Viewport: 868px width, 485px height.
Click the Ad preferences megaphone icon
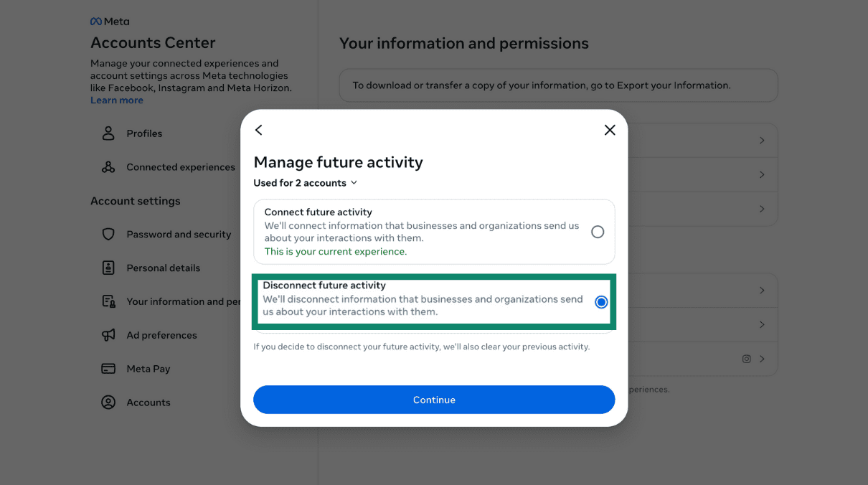(x=108, y=335)
